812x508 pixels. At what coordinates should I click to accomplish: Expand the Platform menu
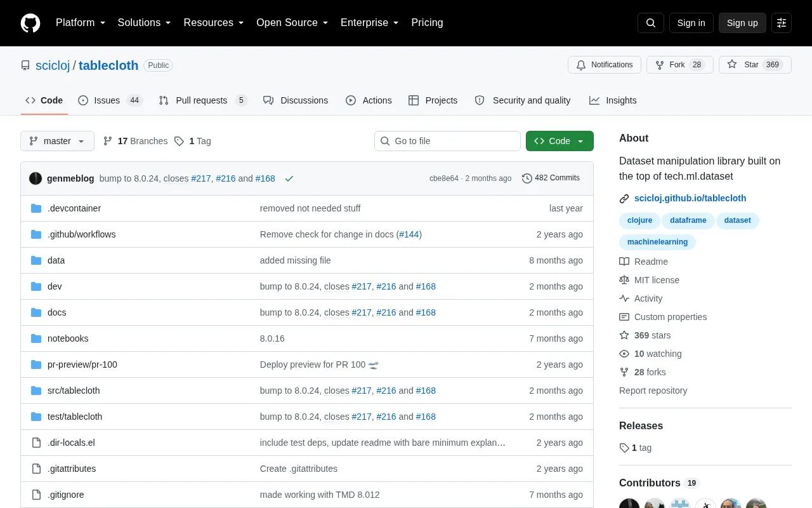(81, 23)
